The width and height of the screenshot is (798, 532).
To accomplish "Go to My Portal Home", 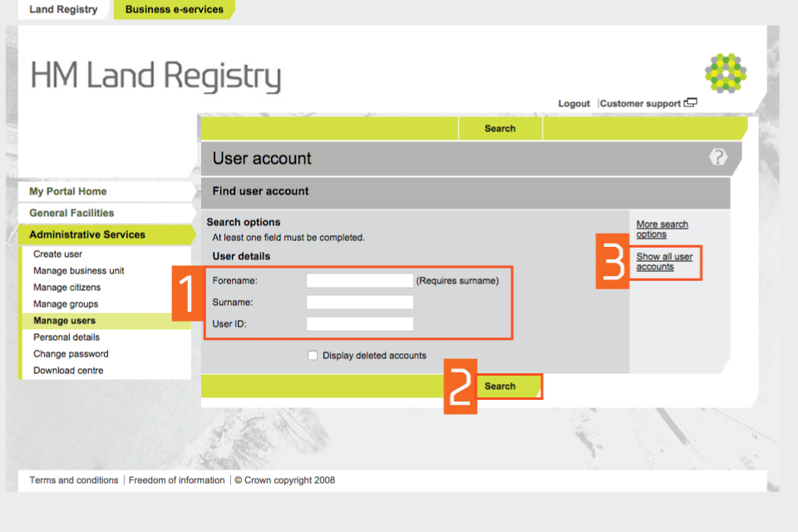I will click(x=68, y=192).
